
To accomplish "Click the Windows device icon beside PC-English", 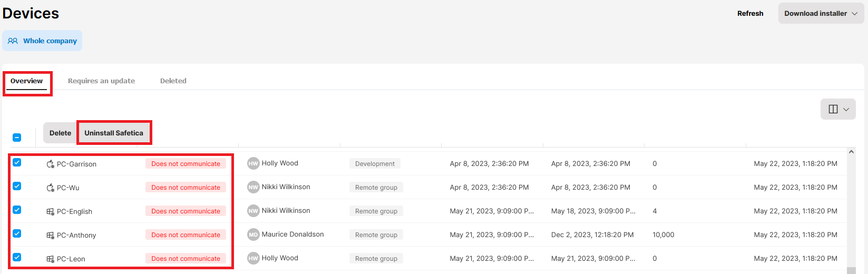I will (x=51, y=211).
